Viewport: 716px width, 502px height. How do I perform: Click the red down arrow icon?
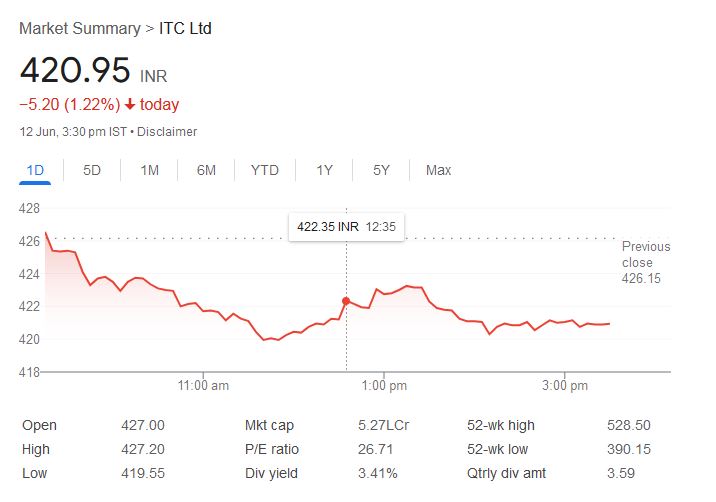pyautogui.click(x=130, y=105)
